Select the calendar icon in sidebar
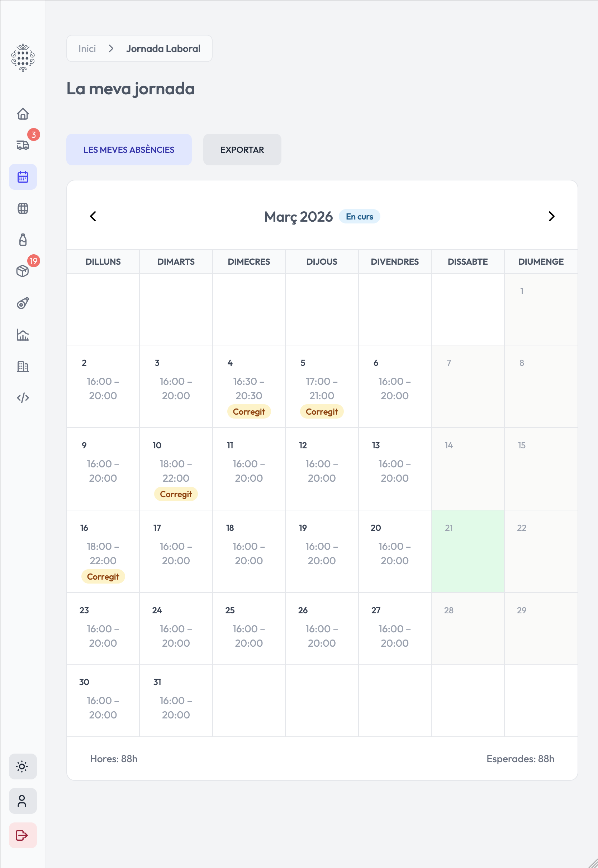This screenshot has height=868, width=598. (x=23, y=177)
